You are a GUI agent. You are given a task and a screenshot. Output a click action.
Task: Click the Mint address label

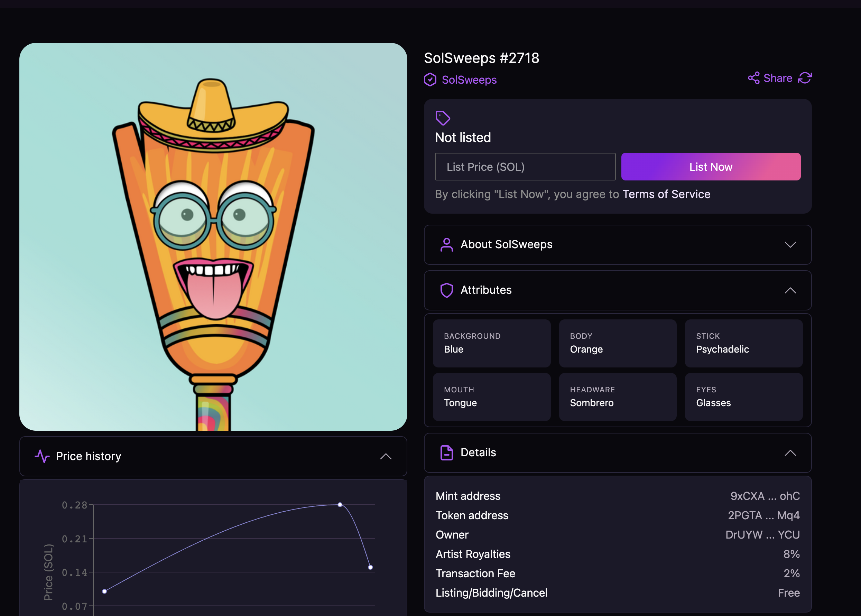coord(468,496)
